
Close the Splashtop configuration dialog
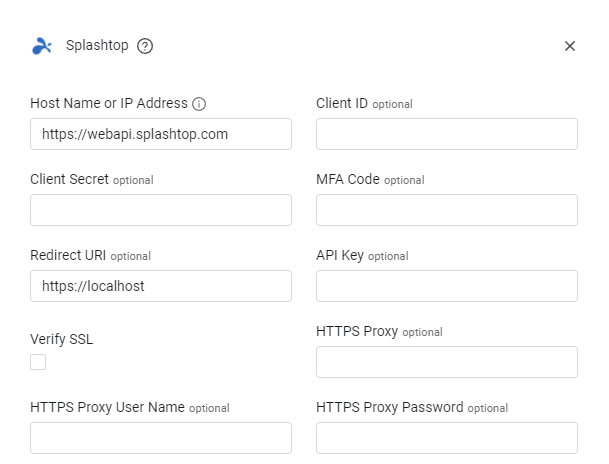[x=570, y=46]
